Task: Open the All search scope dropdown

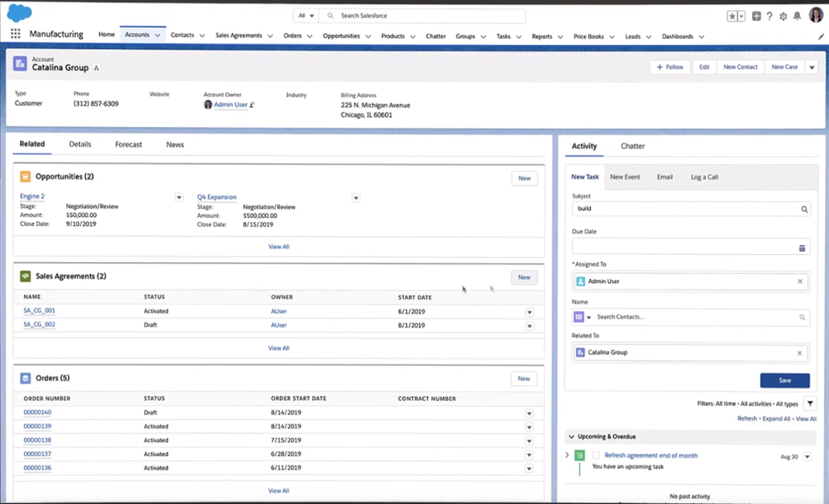Action: coord(306,16)
